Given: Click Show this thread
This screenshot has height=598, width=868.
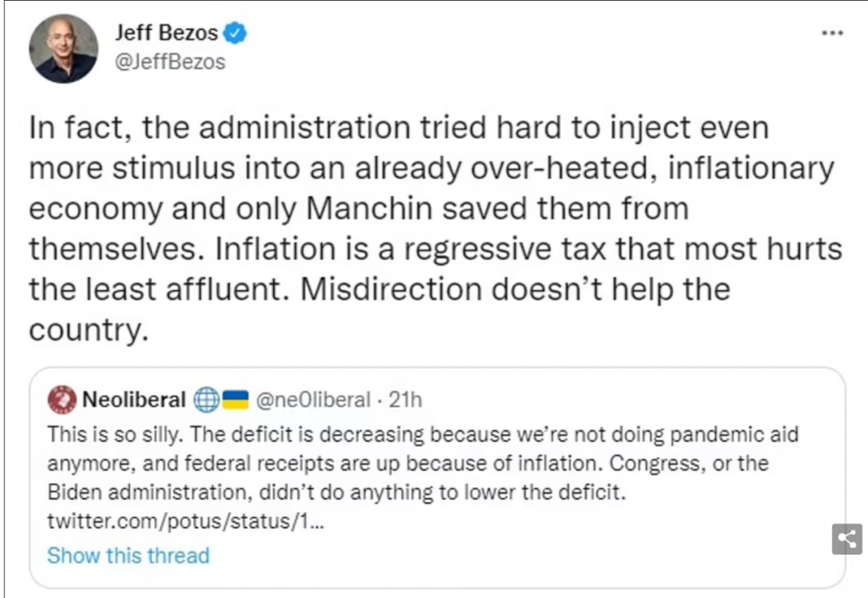Looking at the screenshot, I should click(x=129, y=555).
